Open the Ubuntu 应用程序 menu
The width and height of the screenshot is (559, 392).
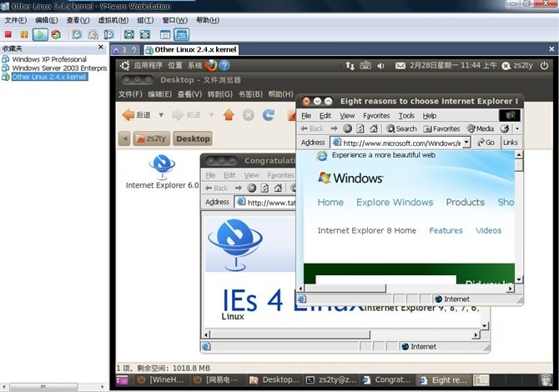(148, 66)
